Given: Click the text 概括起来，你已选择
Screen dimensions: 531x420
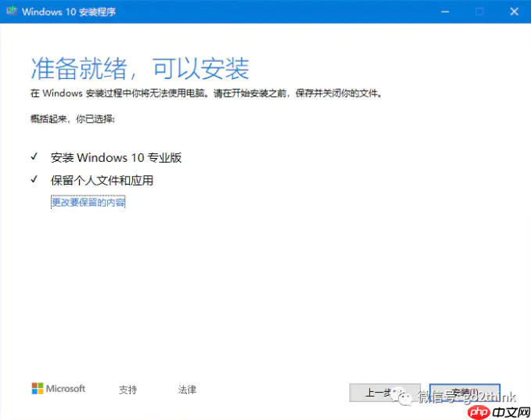Looking at the screenshot, I should (73, 119).
